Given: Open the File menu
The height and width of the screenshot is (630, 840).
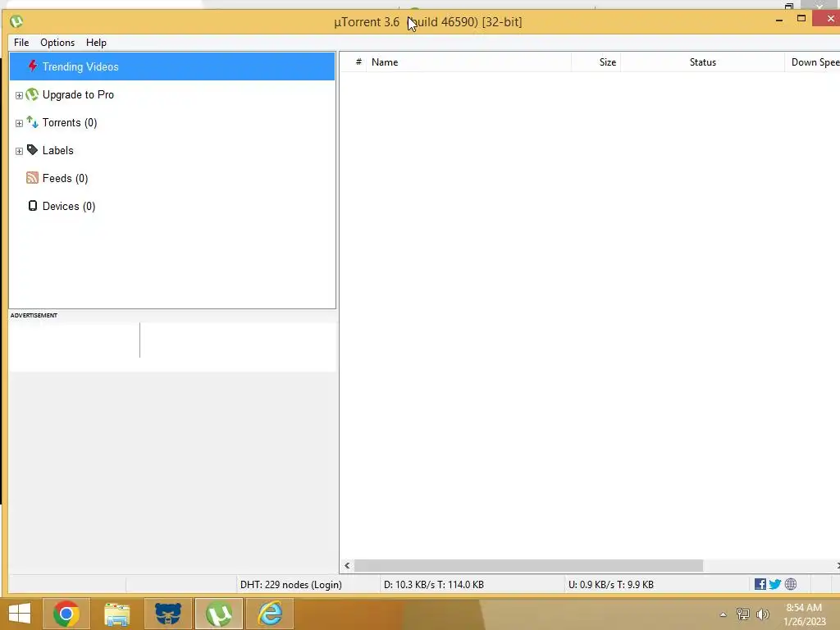Looking at the screenshot, I should 21,43.
